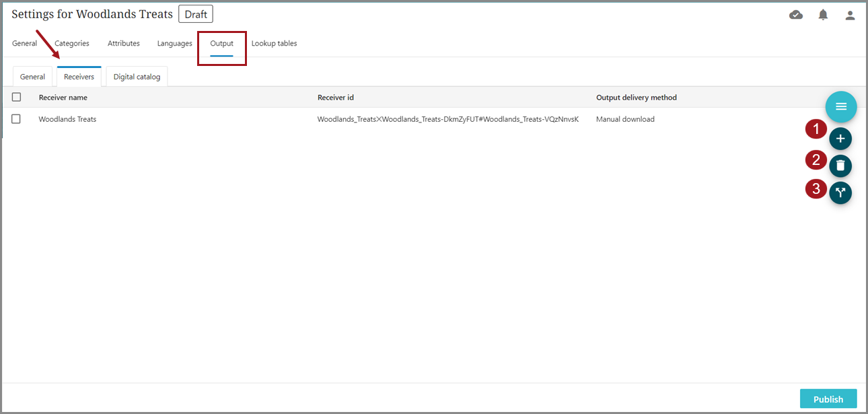This screenshot has width=868, height=414.
Task: Select the Output tab
Action: 221,43
